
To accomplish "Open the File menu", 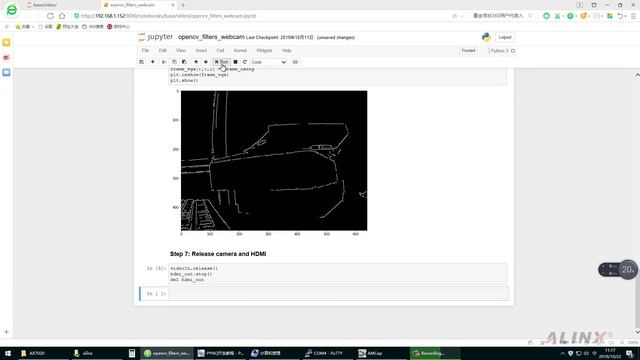I will click(x=145, y=51).
